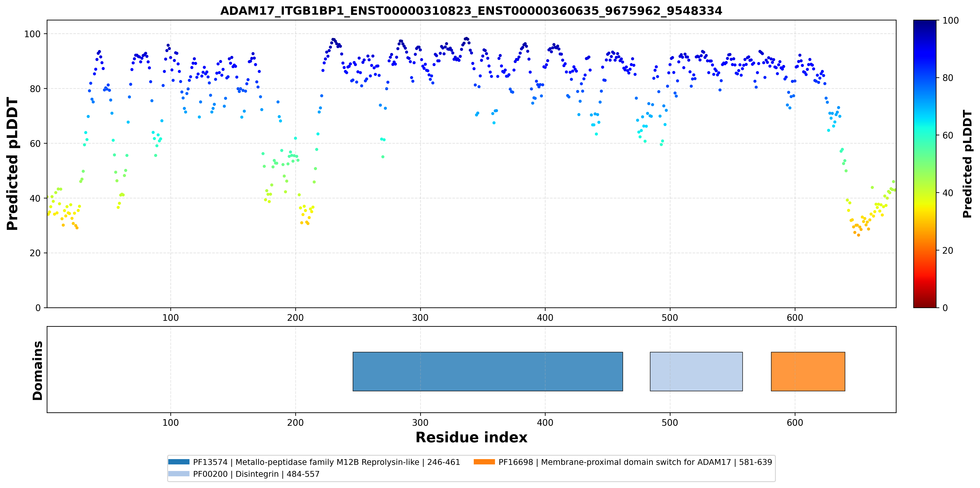Click the 100 tick label on colorbar
The image size is (980, 488).
pyautogui.click(x=950, y=21)
